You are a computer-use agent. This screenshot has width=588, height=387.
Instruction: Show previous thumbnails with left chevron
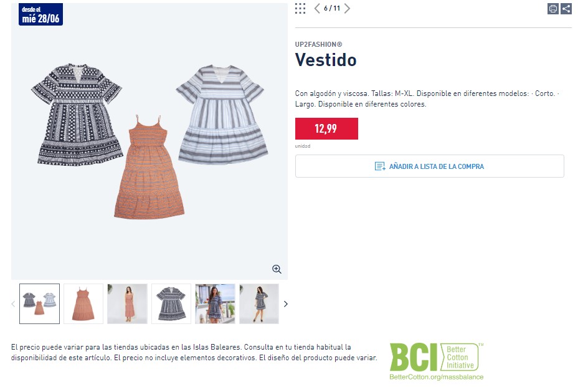[x=13, y=303]
